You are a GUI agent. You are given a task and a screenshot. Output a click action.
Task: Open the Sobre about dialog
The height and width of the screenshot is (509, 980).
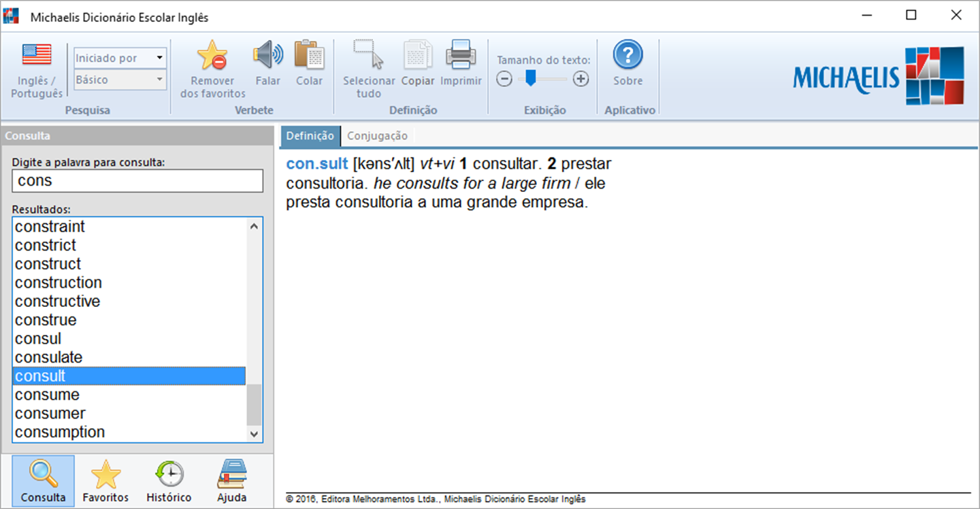click(627, 64)
